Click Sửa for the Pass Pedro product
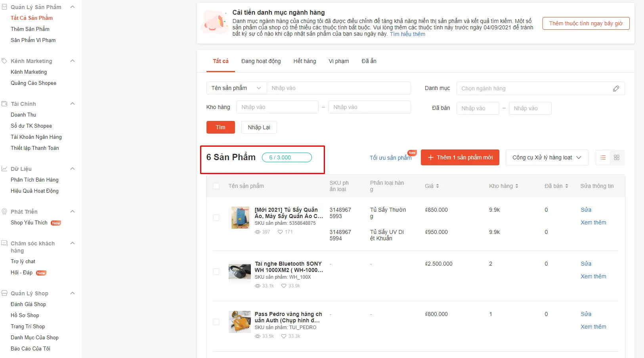644x358 pixels. pos(586,314)
